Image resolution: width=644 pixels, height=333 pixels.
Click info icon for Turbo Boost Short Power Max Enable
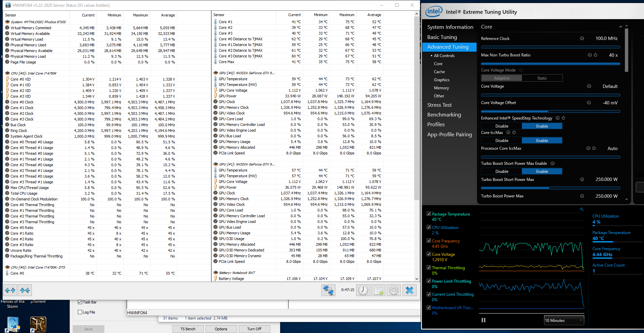pyautogui.click(x=552, y=163)
